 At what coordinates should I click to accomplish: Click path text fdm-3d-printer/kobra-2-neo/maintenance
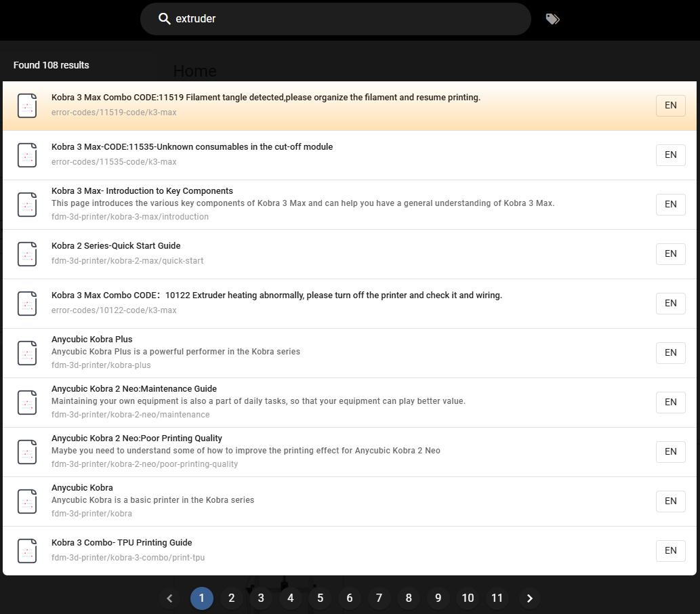130,415
